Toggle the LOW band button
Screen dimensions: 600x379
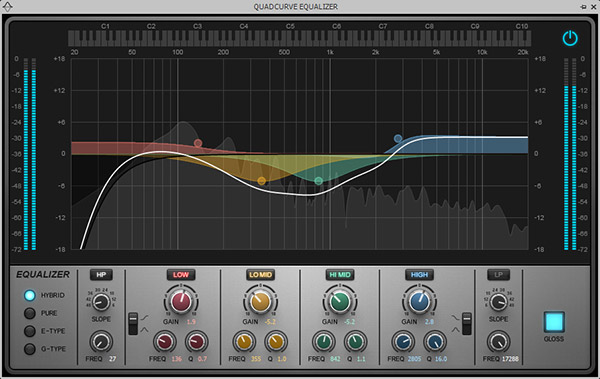pos(181,274)
